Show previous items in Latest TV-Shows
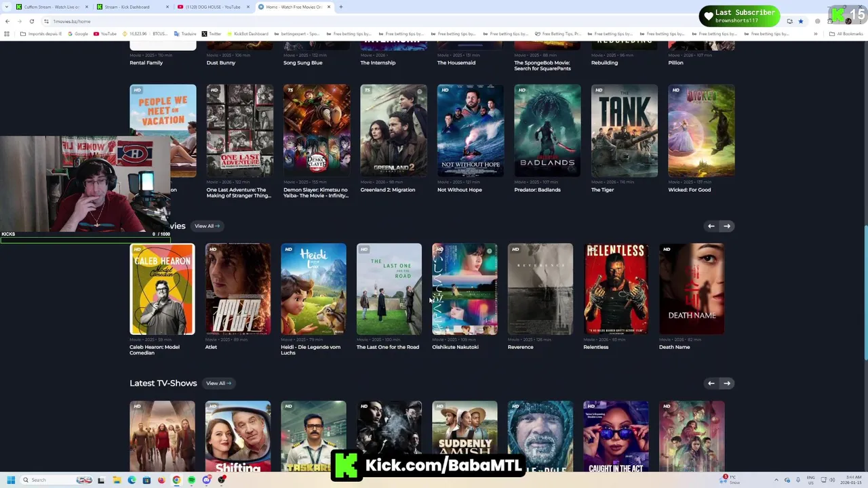868x488 pixels. (x=711, y=383)
